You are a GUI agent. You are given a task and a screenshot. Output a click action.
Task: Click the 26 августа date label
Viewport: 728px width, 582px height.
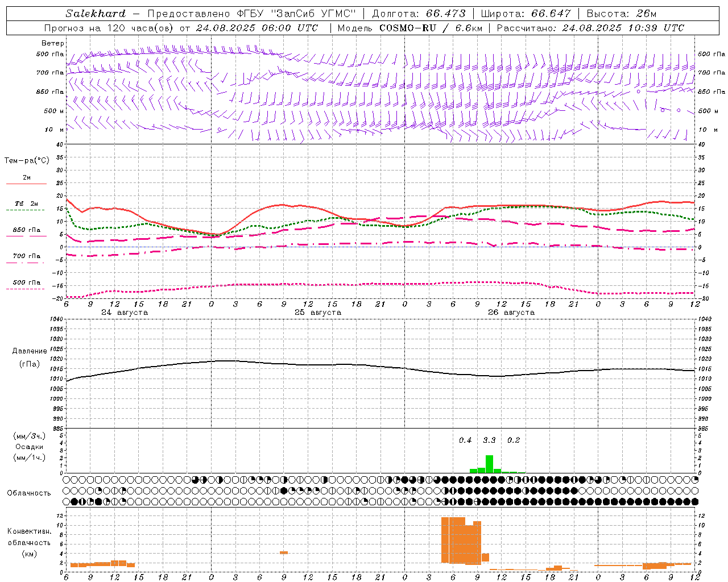click(x=511, y=313)
